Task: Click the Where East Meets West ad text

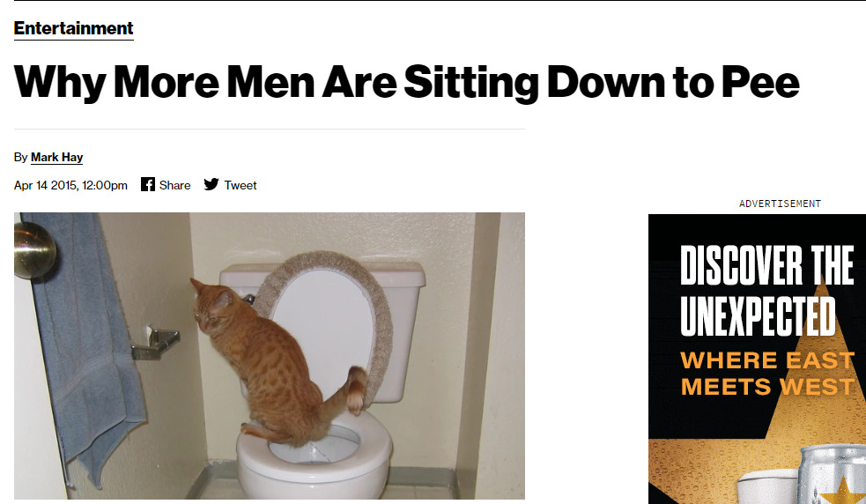Action: point(767,374)
